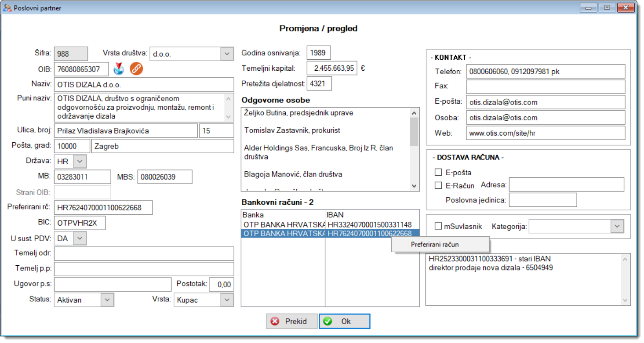This screenshot has width=644, height=343.
Task: Confirm with the Ok button
Action: (345, 321)
